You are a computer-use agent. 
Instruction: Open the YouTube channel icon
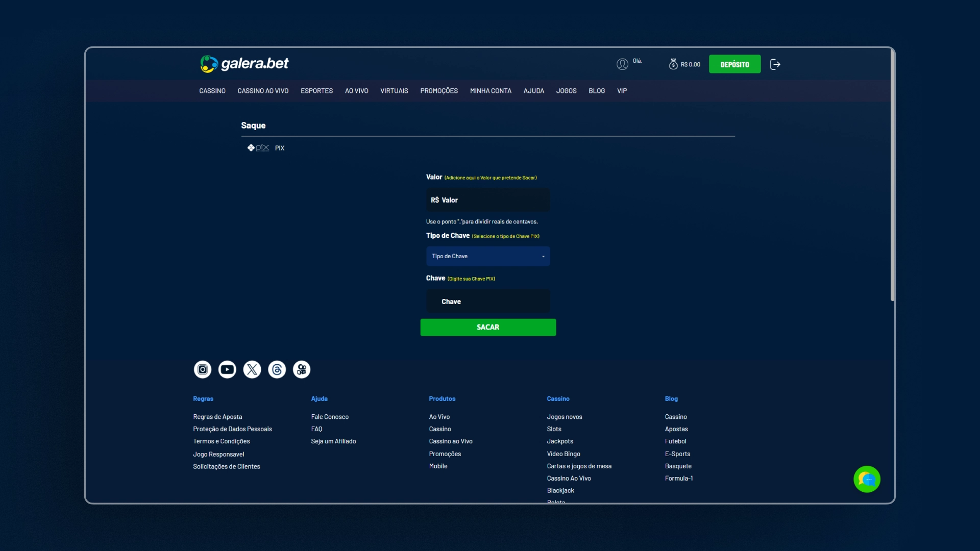point(227,369)
